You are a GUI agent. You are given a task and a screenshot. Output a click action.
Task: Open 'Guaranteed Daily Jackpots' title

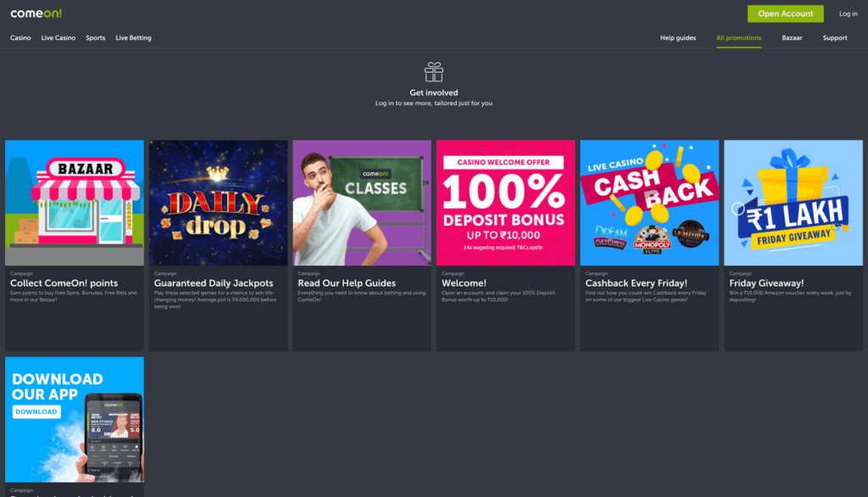214,283
